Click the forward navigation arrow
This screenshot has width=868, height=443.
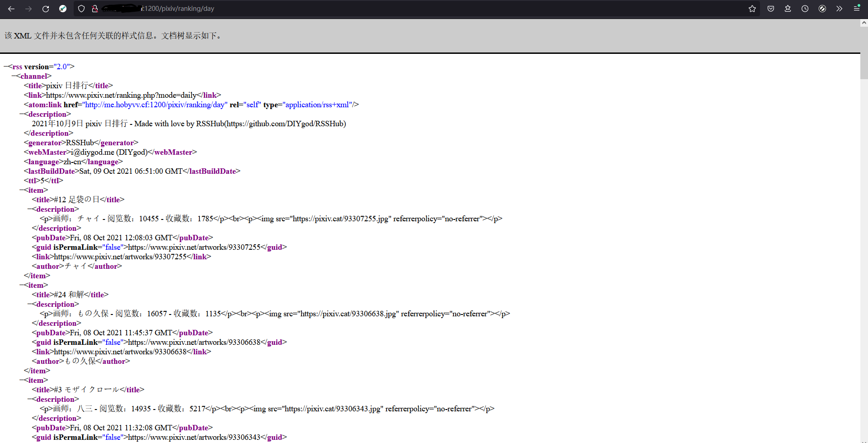click(x=28, y=9)
